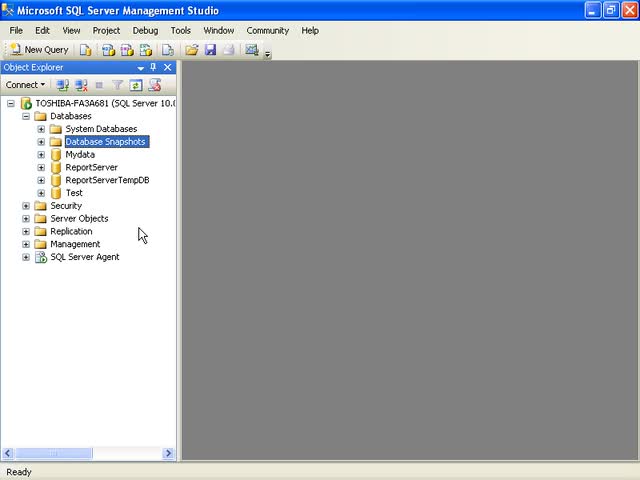Click the red-marked icon after Refresh
Viewport: 640px width, 480px height.
(x=155, y=85)
